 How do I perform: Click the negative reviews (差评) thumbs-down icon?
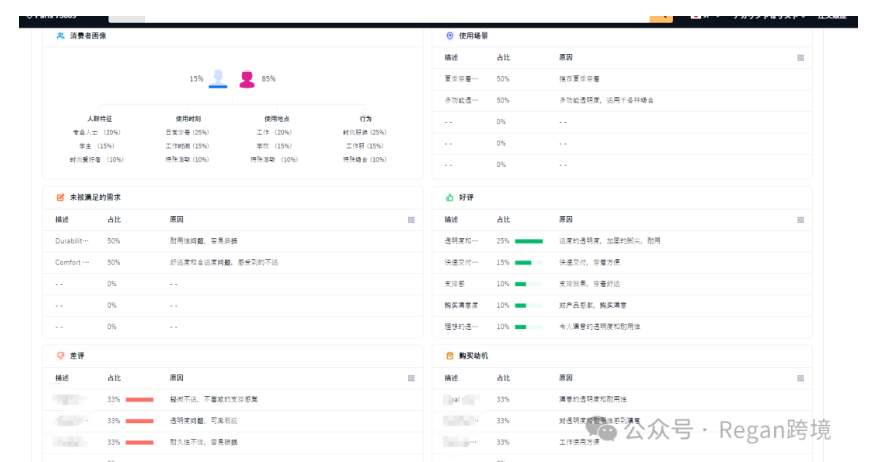coord(60,355)
